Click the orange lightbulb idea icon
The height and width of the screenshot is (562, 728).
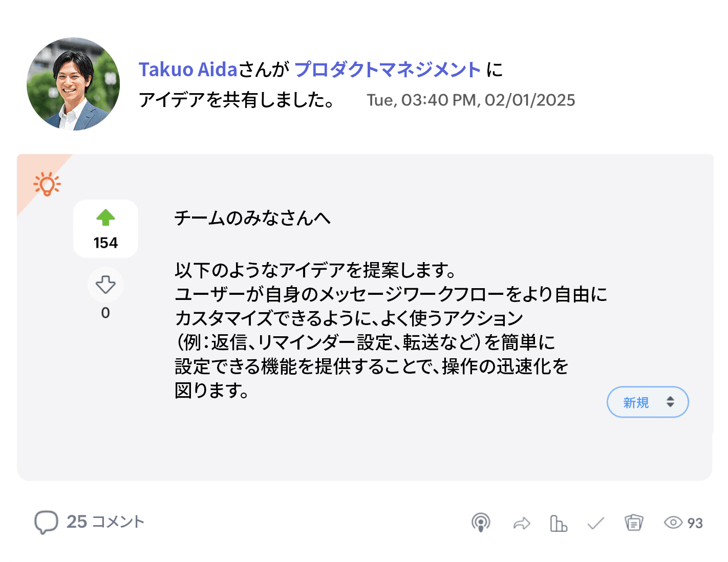[47, 184]
